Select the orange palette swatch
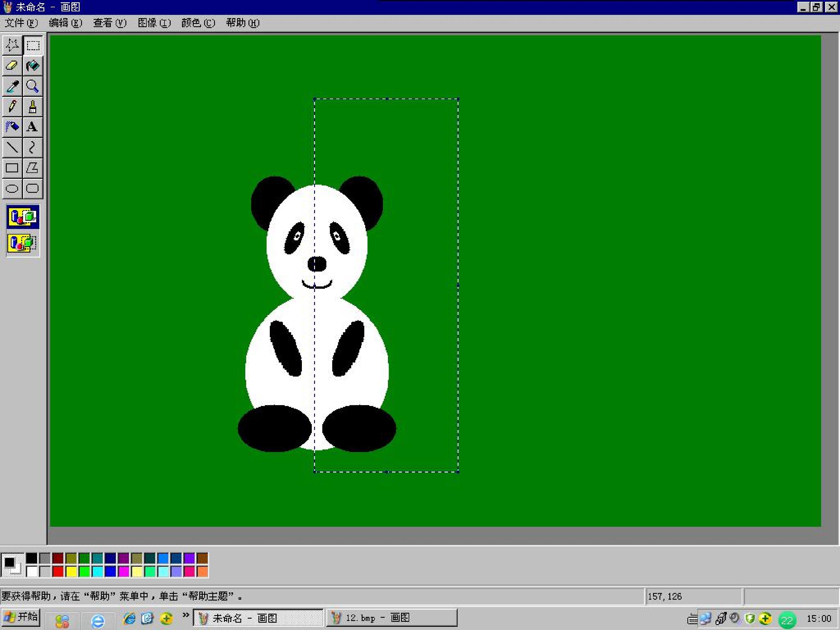This screenshot has width=840, height=630. click(202, 571)
